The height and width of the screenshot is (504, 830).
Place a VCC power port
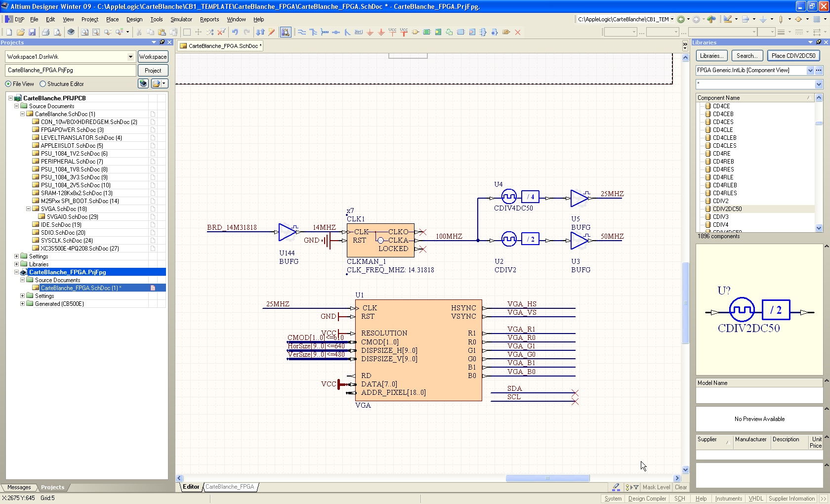click(393, 32)
